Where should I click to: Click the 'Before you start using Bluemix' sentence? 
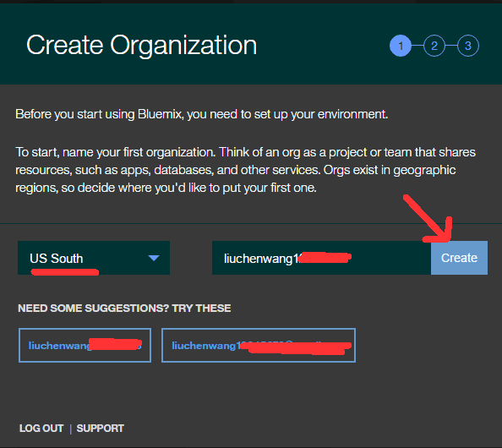(x=202, y=114)
